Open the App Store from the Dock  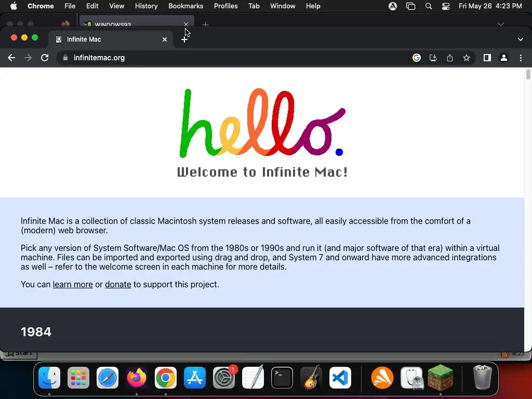click(x=195, y=378)
